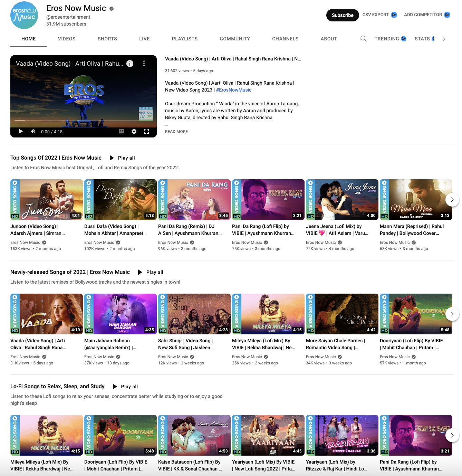Click verified badge under Mann Mera video
Image resolution: width=462 pixels, height=476 pixels.
414,242
